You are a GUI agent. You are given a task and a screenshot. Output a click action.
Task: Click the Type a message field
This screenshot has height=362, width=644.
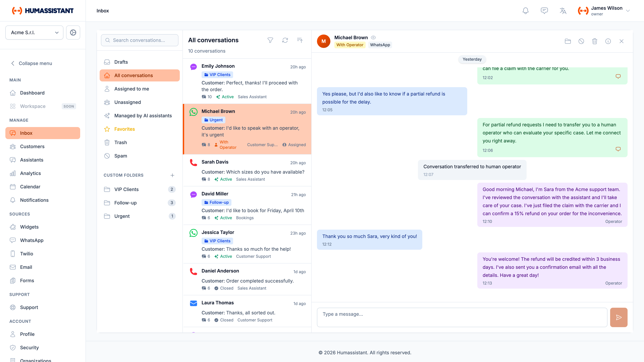[x=462, y=317]
